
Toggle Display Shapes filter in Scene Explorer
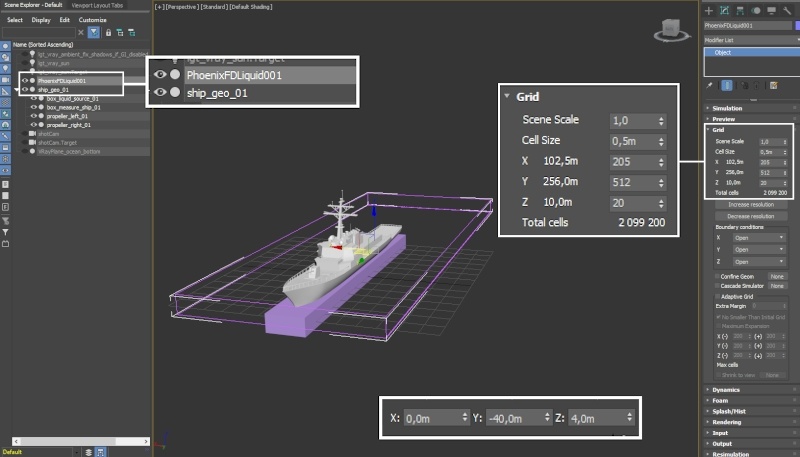pos(6,57)
